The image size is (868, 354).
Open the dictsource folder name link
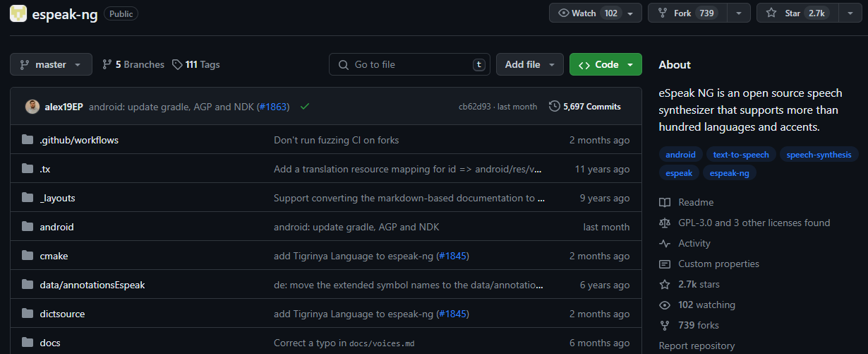[62, 314]
